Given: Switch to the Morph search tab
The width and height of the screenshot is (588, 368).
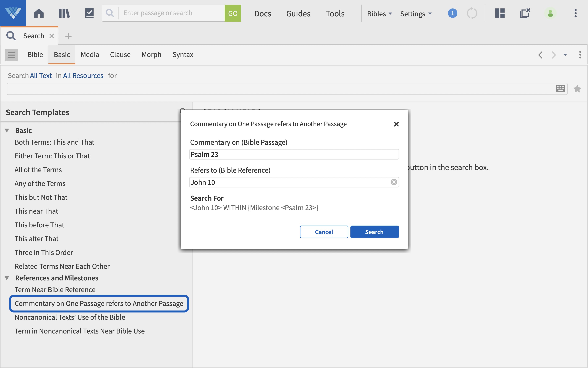Looking at the screenshot, I should click(151, 55).
